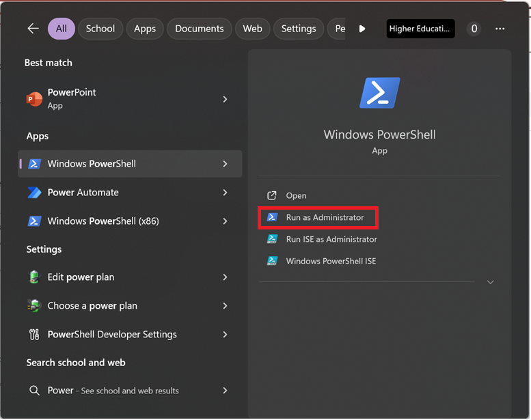Expand PowerPoint result details chevron

coord(226,99)
